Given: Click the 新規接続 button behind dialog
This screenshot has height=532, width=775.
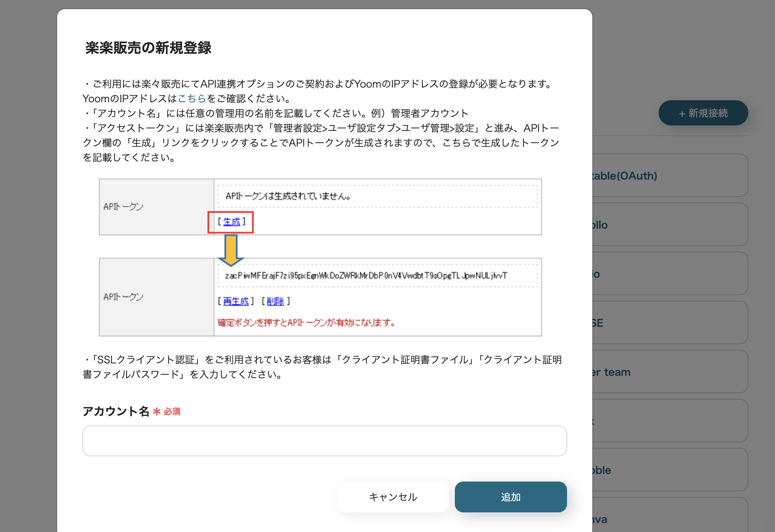Looking at the screenshot, I should click(703, 113).
